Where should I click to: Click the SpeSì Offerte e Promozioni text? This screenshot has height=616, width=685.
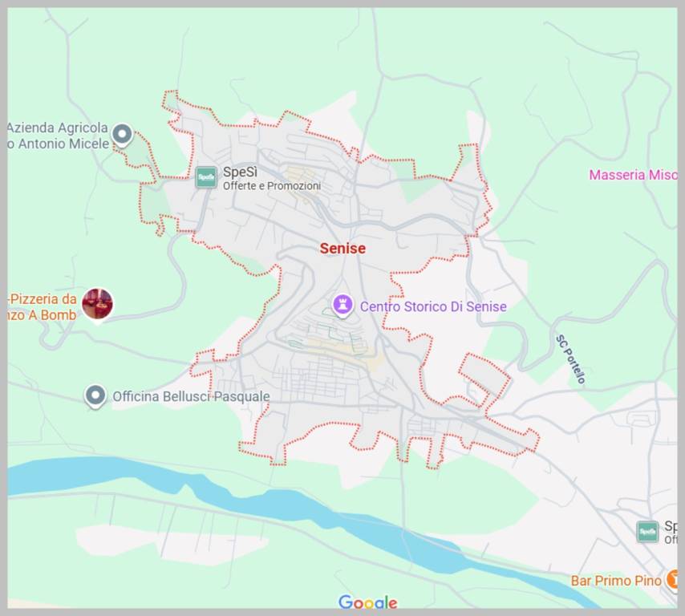tap(272, 178)
